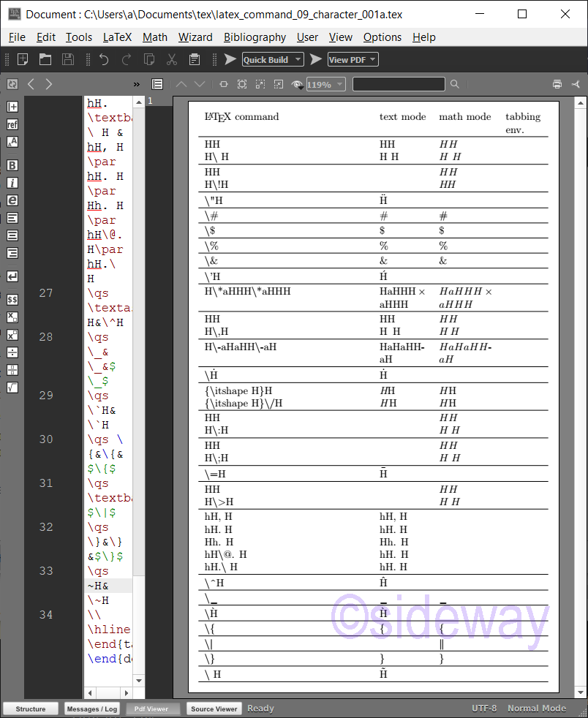
Task: Click the Source Viewer button
Action: pyautogui.click(x=214, y=708)
